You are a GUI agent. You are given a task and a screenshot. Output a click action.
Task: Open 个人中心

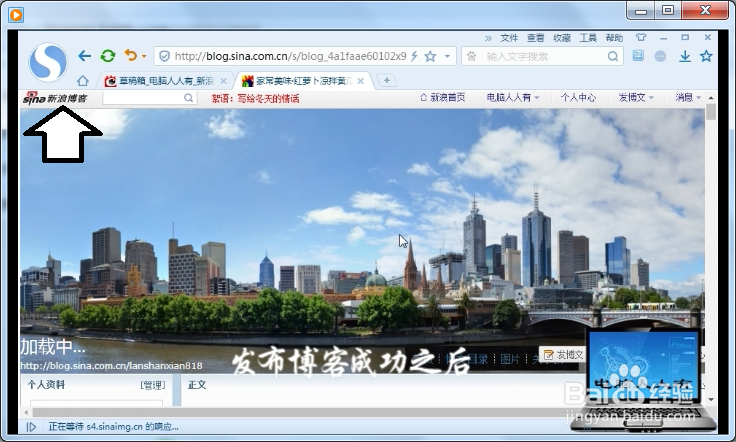coord(578,98)
